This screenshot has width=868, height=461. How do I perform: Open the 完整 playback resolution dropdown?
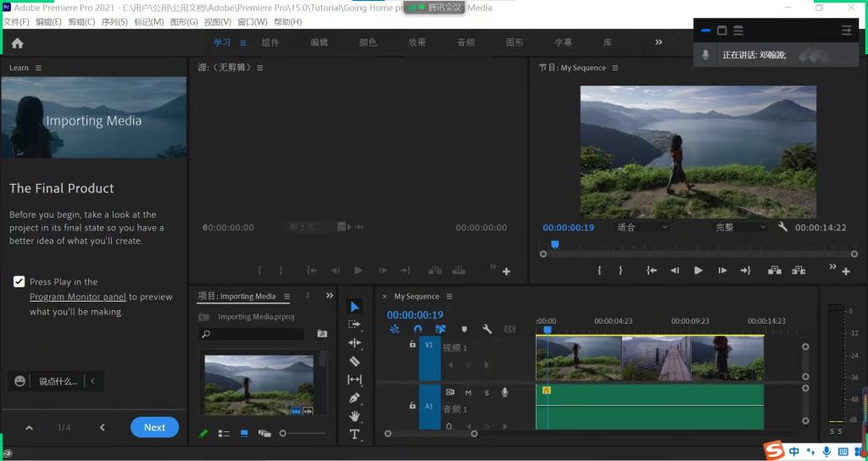tap(739, 227)
